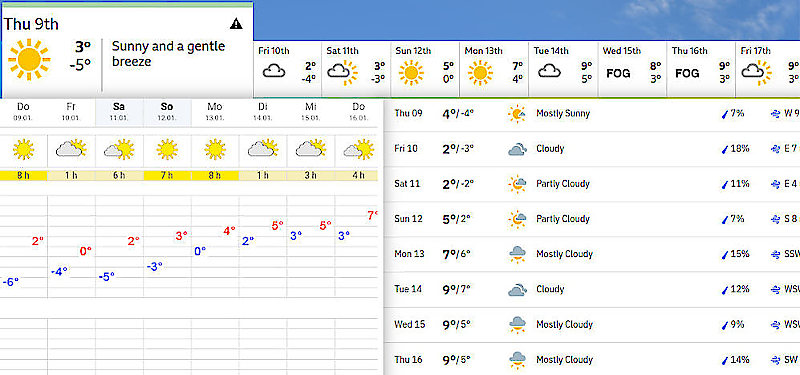Open the Thu 09 Mostly Sunny row
Screen dimensions: 800x375
tap(592, 114)
